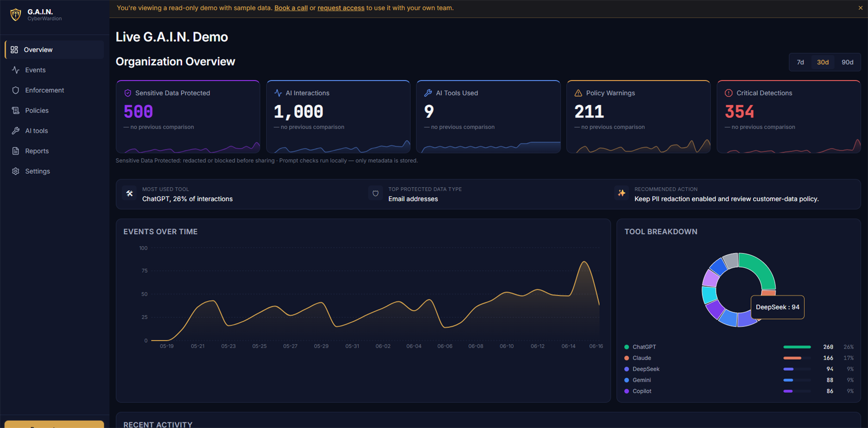Click the Gemini blue legend dot

[626, 380]
